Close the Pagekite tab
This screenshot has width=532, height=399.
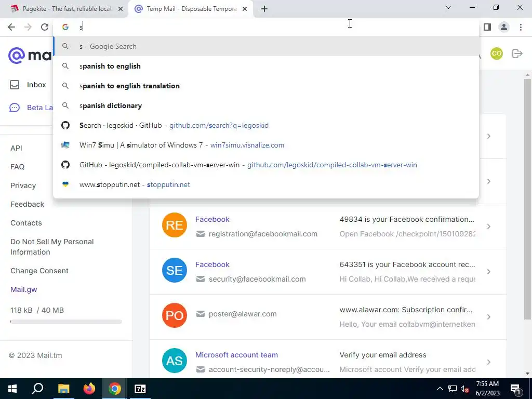(120, 9)
